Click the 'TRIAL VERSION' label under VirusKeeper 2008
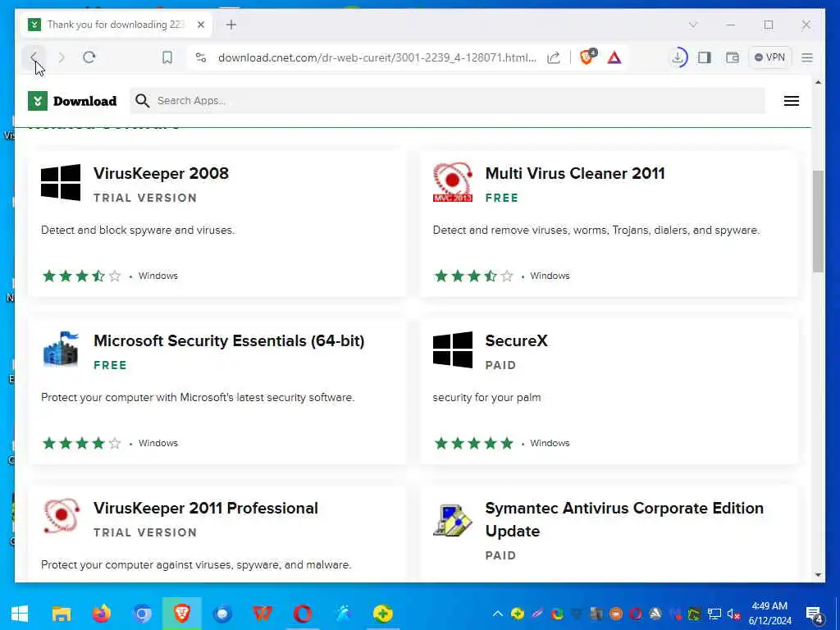840x630 pixels. 145,198
